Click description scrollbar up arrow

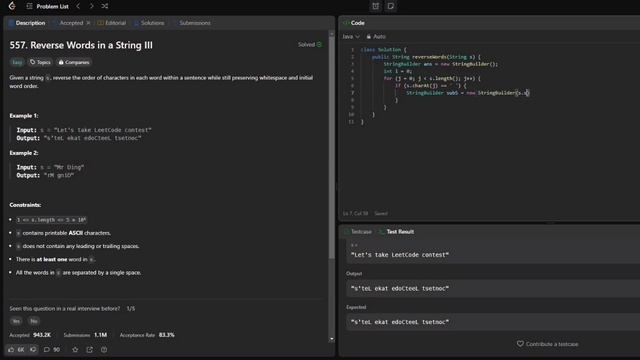pos(331,34)
